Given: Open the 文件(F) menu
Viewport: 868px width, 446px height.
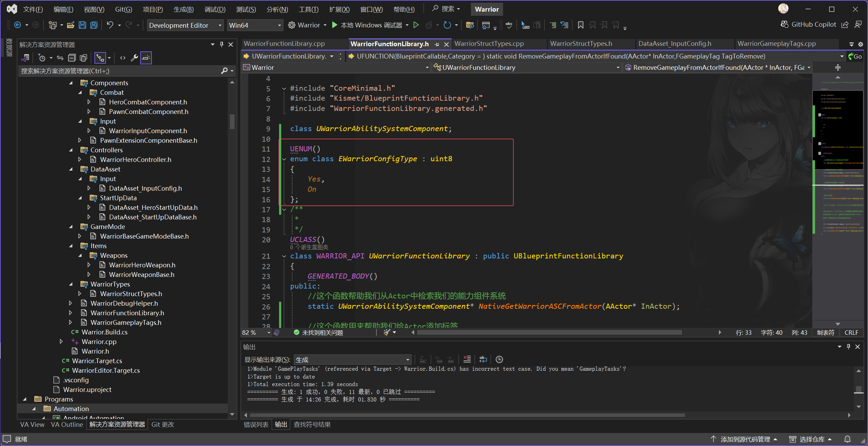Looking at the screenshot, I should point(33,9).
